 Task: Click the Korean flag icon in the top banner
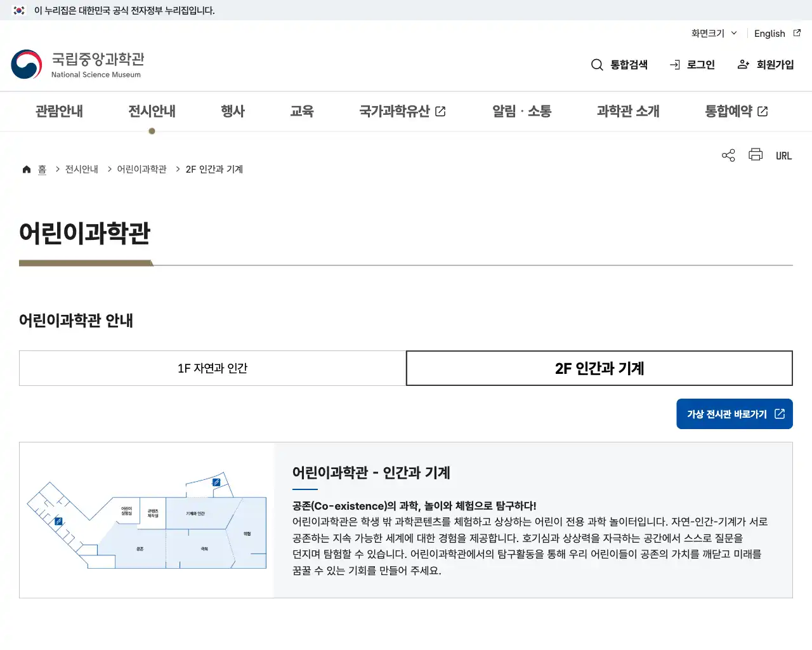pos(18,10)
